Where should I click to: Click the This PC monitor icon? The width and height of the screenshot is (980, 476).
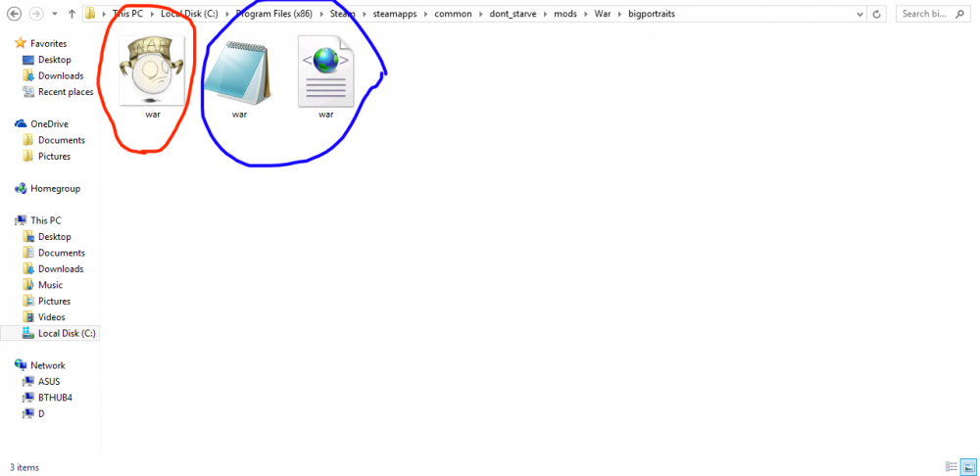tap(21, 220)
